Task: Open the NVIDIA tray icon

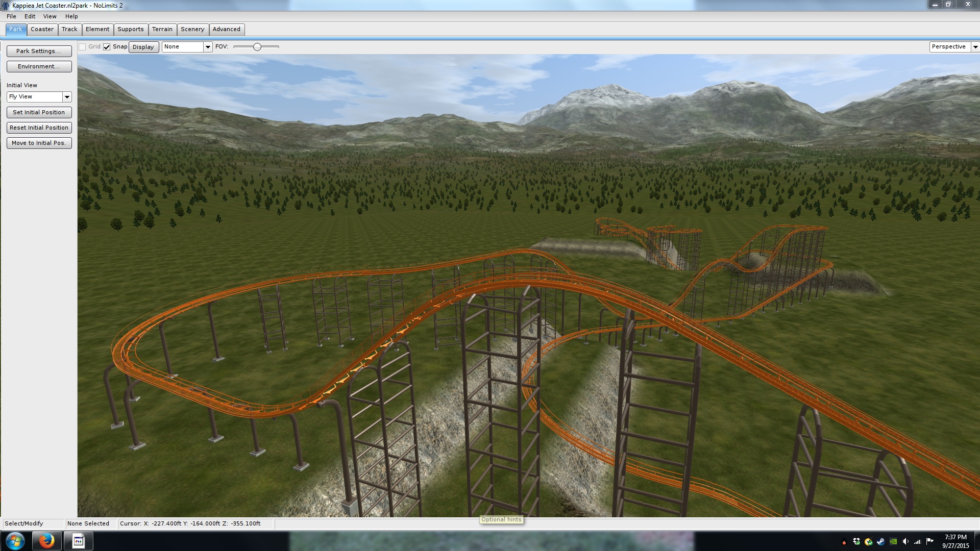Action: 893,541
